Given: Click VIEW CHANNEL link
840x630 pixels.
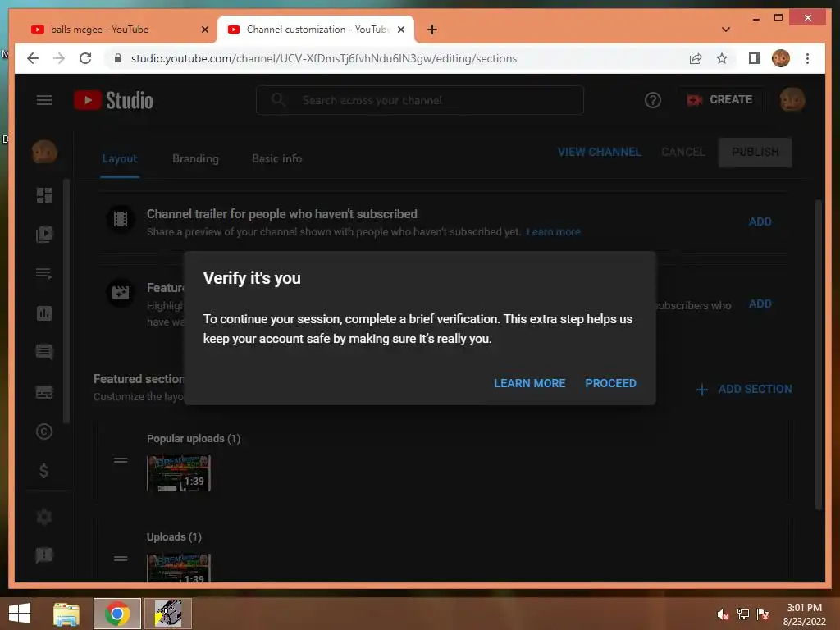Looking at the screenshot, I should coord(599,152).
